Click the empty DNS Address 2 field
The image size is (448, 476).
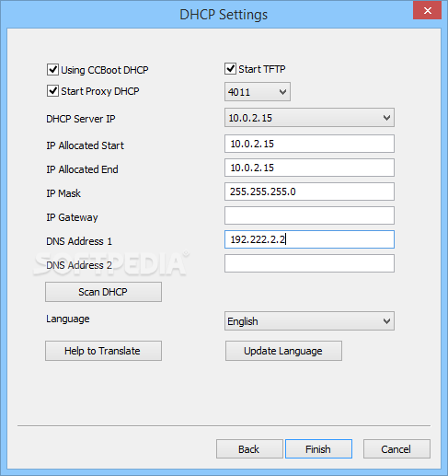(x=309, y=263)
